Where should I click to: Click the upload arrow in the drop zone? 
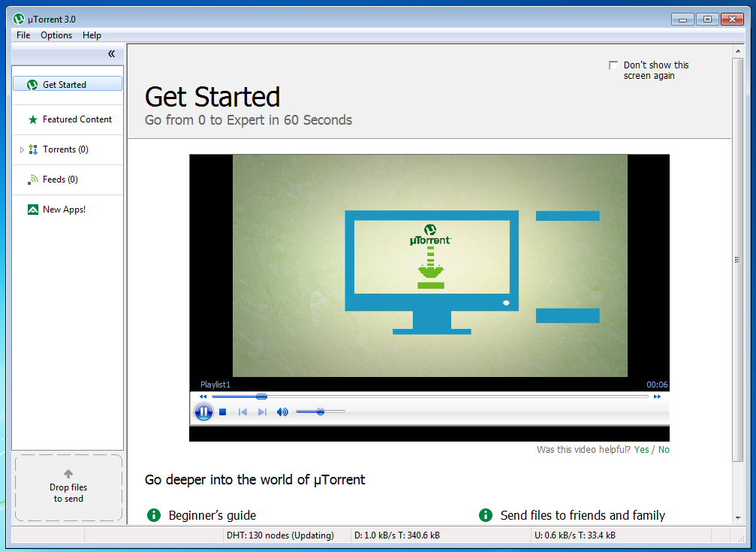coord(68,474)
